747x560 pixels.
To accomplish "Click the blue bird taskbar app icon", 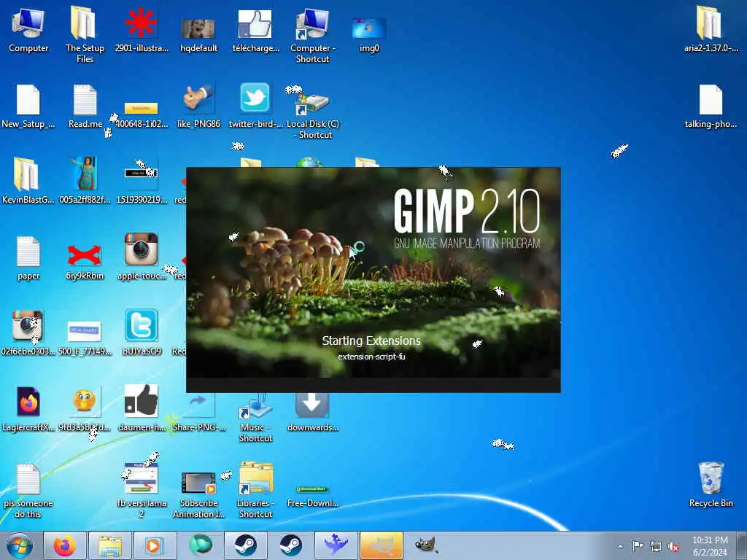I will [336, 545].
